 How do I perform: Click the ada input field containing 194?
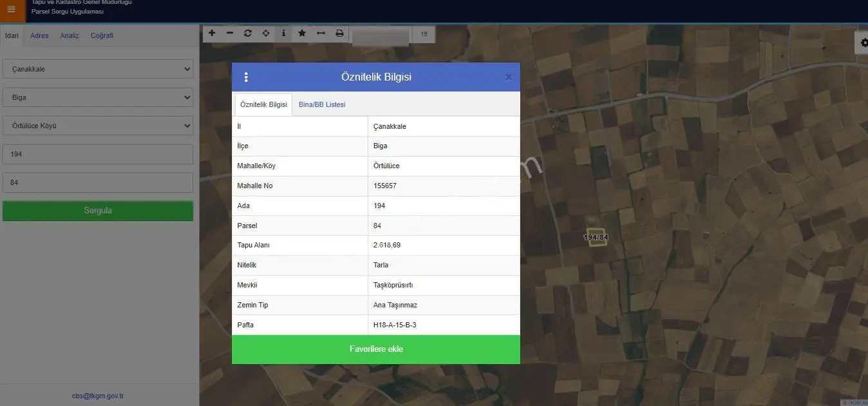[98, 154]
